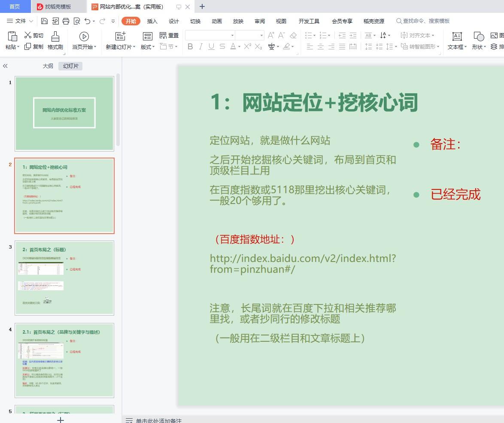Toggle underline formatting
The width and height of the screenshot is (504, 423).
pos(211,47)
